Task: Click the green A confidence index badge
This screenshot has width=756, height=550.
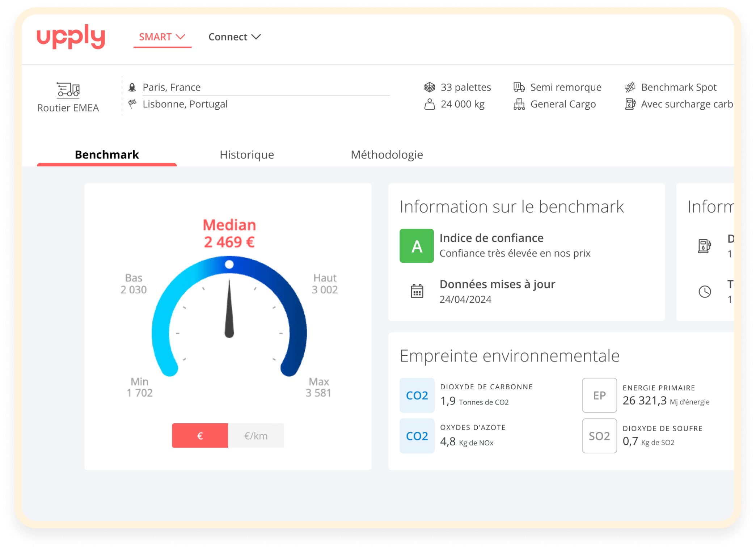Action: pos(417,246)
